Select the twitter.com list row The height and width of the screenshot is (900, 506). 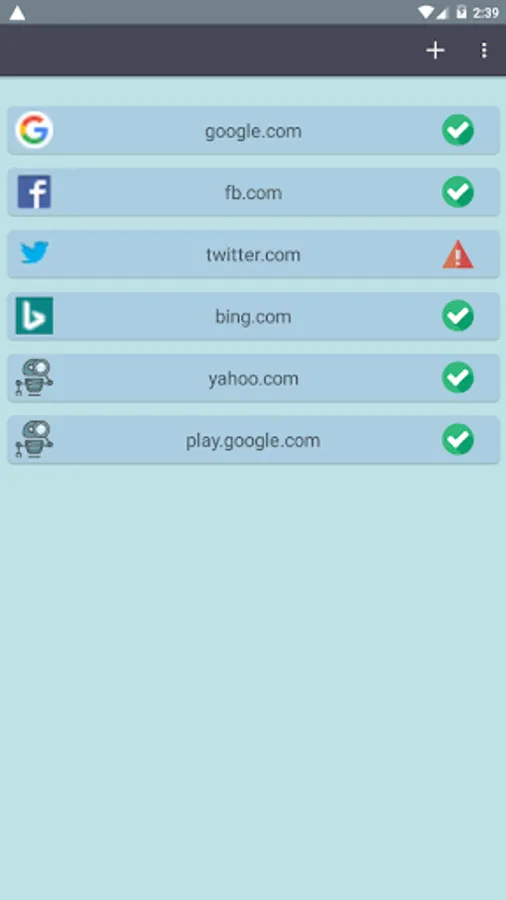[253, 254]
